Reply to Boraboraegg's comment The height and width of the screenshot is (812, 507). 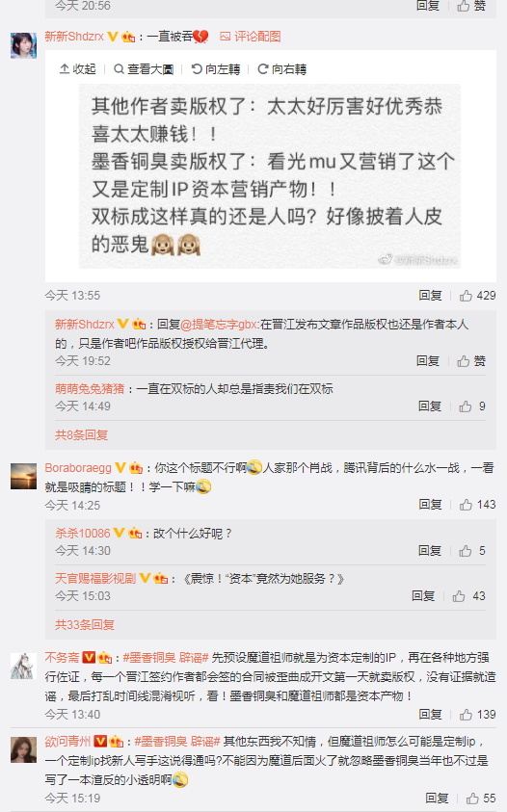430,505
